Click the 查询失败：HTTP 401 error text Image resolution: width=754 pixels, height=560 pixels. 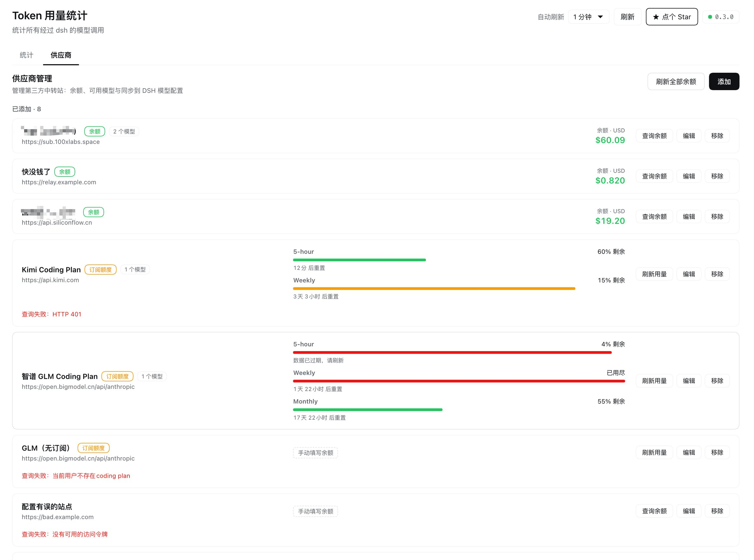pos(51,314)
